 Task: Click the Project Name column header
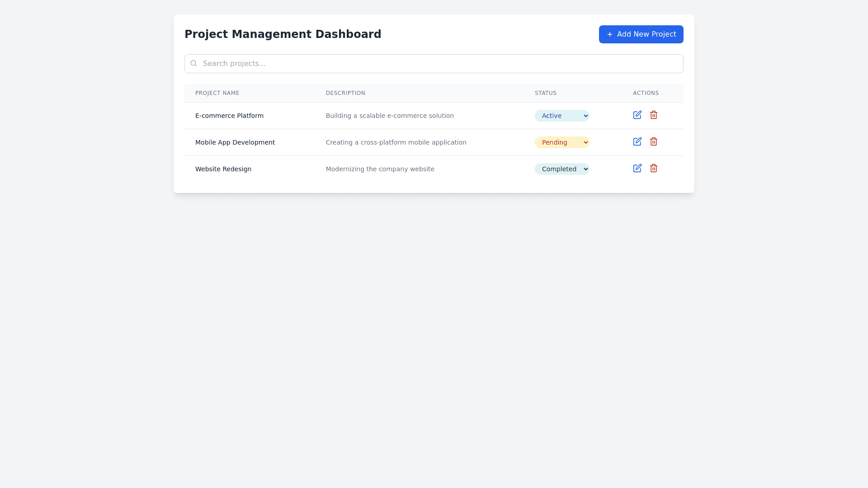coord(217,93)
